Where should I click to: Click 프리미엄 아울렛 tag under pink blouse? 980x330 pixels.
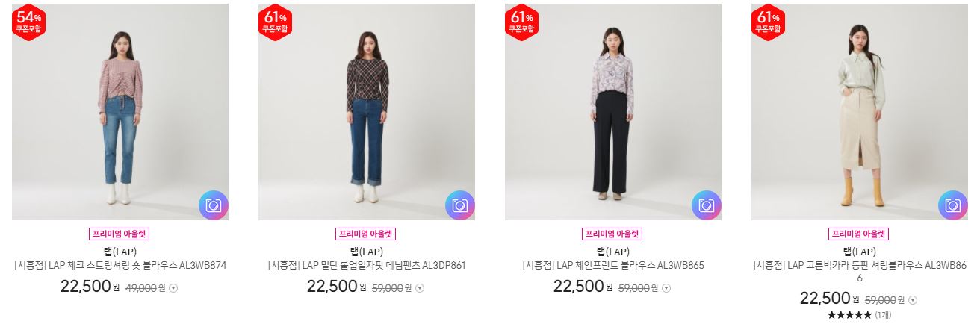pos(120,234)
